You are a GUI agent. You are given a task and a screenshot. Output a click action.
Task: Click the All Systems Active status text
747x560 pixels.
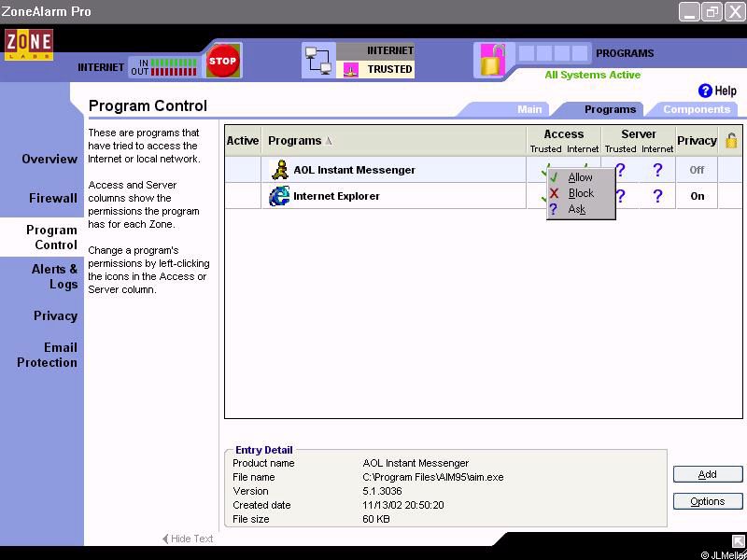(x=593, y=75)
